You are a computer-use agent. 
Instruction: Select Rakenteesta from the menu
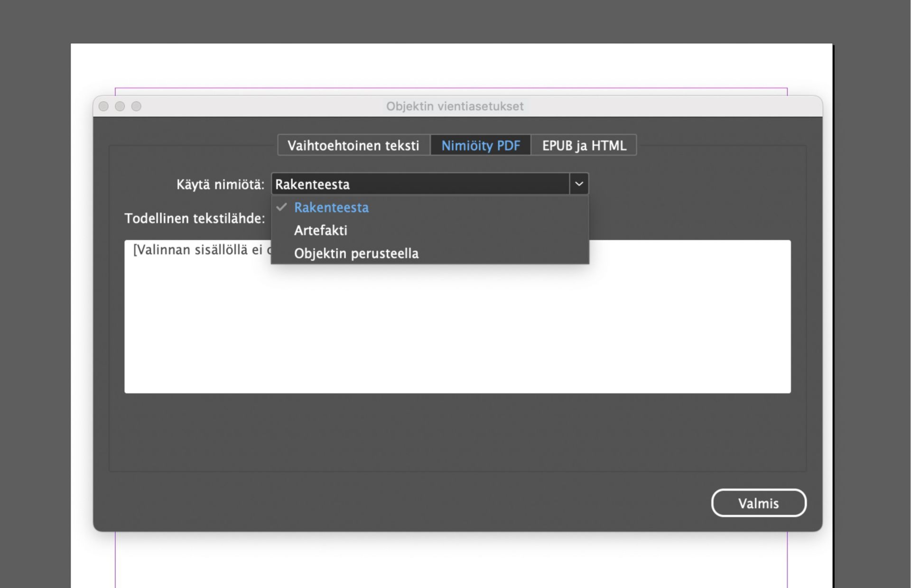click(x=331, y=207)
